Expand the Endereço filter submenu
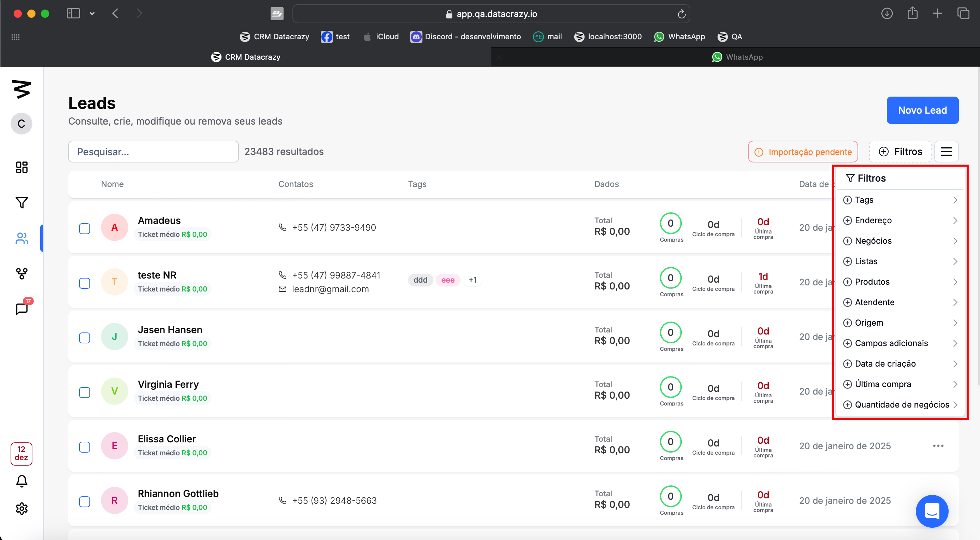The height and width of the screenshot is (540, 980). [900, 221]
